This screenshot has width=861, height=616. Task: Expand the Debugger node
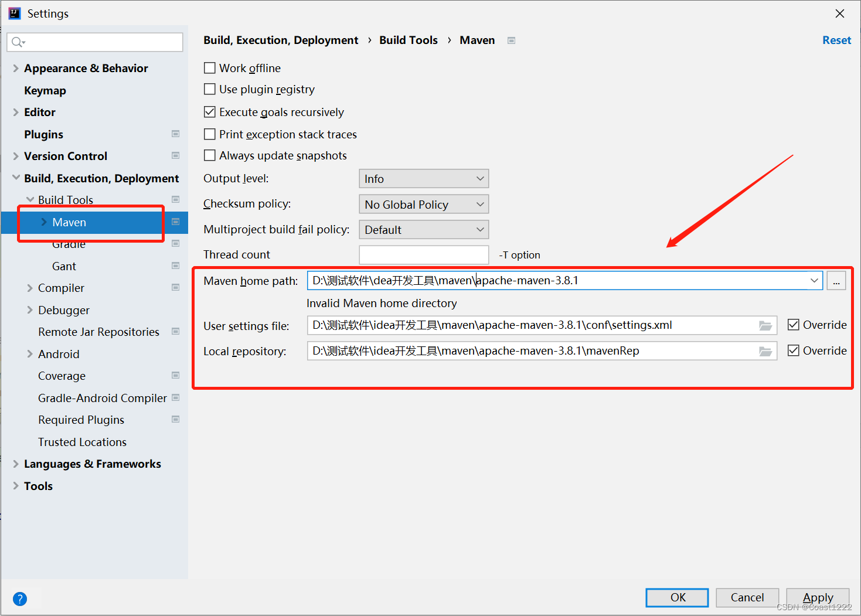pos(30,310)
